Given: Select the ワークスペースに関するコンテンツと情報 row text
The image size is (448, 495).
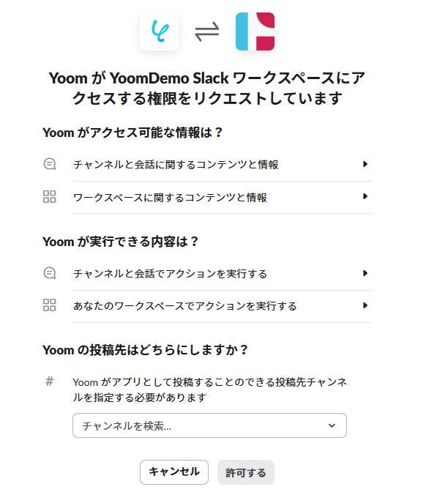Looking at the screenshot, I should pyautogui.click(x=170, y=197).
